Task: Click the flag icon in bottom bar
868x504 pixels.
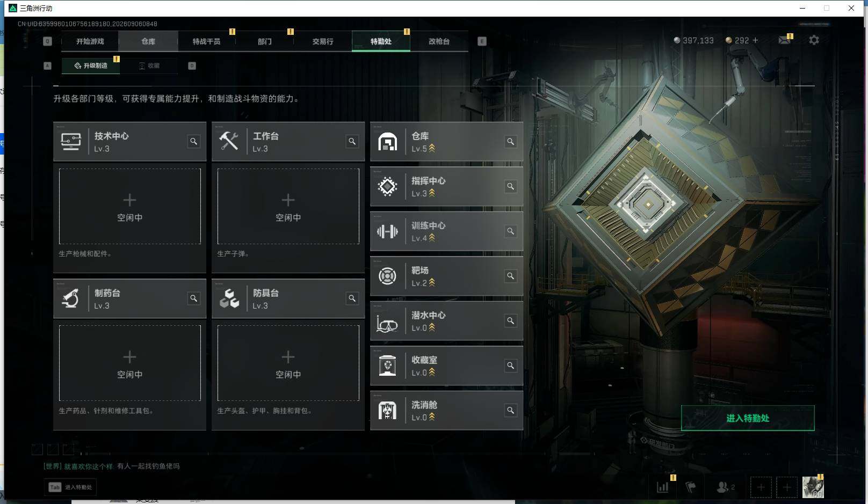Action: click(691, 487)
